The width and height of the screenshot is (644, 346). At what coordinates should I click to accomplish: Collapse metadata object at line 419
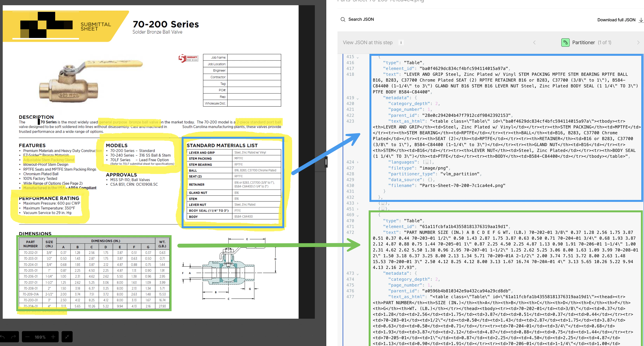click(x=357, y=98)
